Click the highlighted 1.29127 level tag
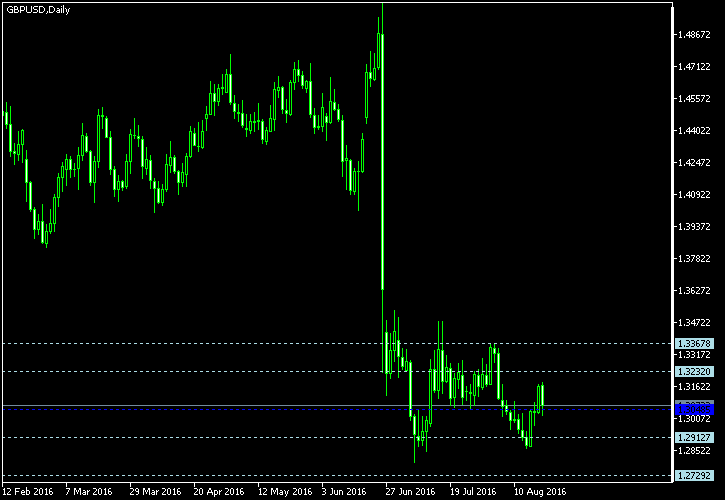725x500 pixels. (x=694, y=438)
